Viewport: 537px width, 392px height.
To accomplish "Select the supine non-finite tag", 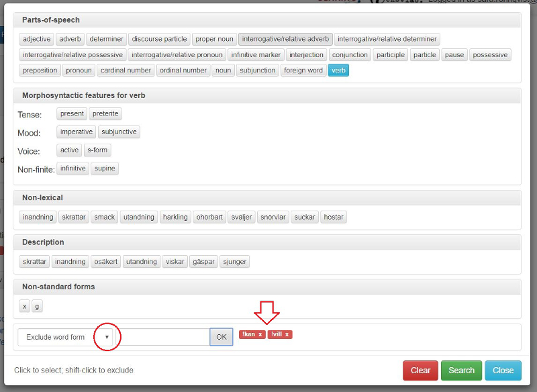I will [105, 168].
